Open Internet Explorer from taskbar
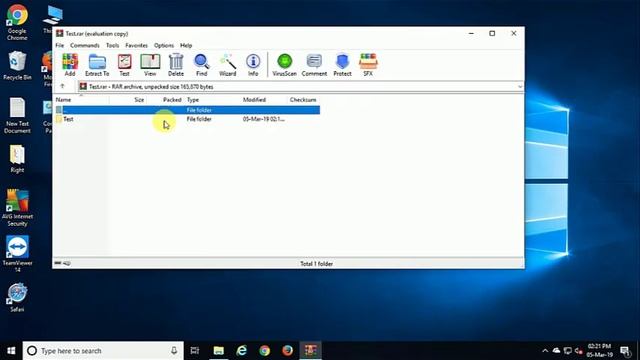Screen dimensions: 640x360 tap(242, 351)
